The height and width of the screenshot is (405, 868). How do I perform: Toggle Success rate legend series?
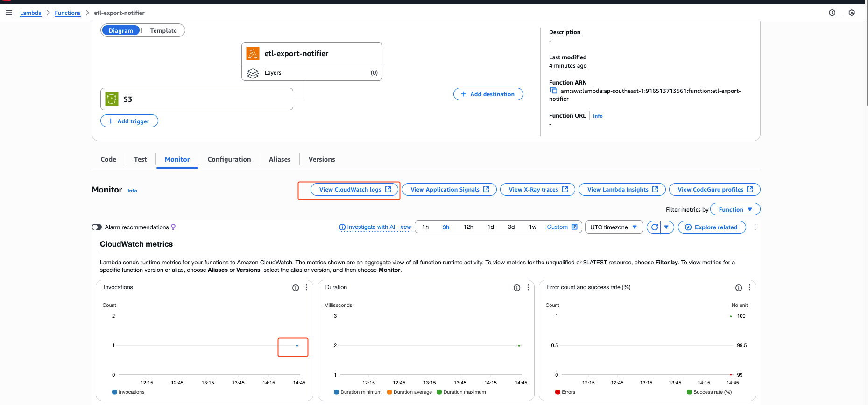point(709,392)
